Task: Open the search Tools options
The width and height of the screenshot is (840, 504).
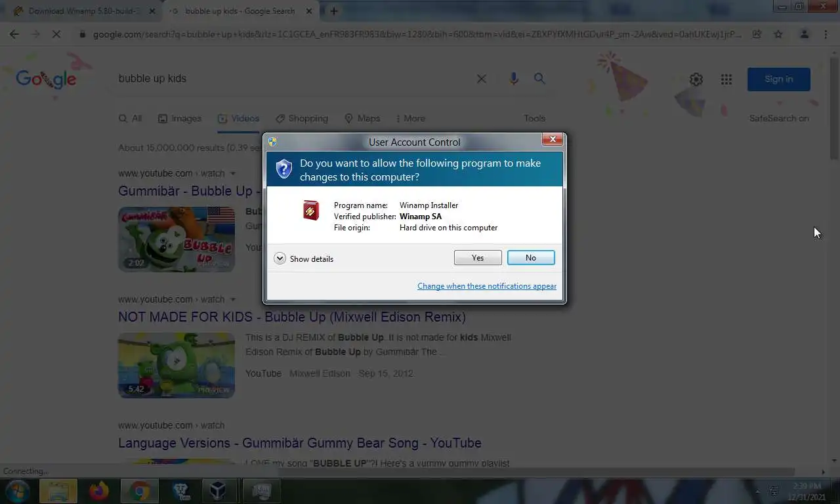Action: point(534,118)
